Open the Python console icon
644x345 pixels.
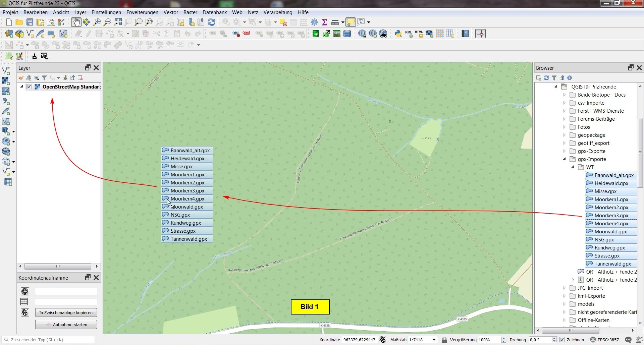[398, 34]
